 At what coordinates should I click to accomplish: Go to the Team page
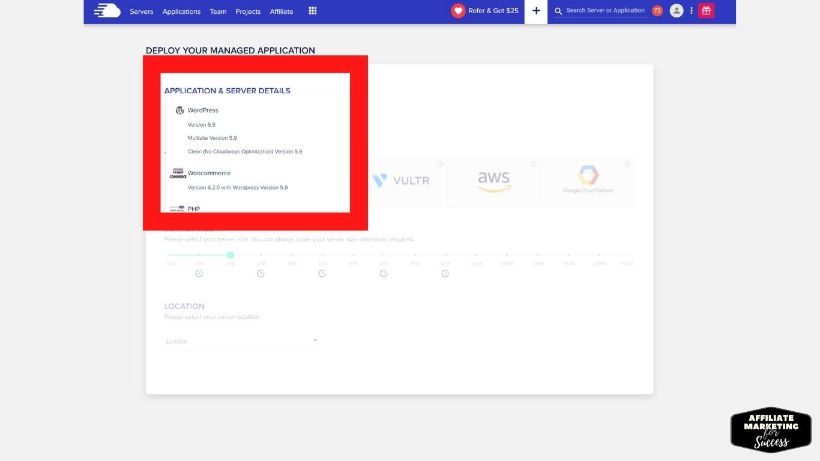click(218, 11)
